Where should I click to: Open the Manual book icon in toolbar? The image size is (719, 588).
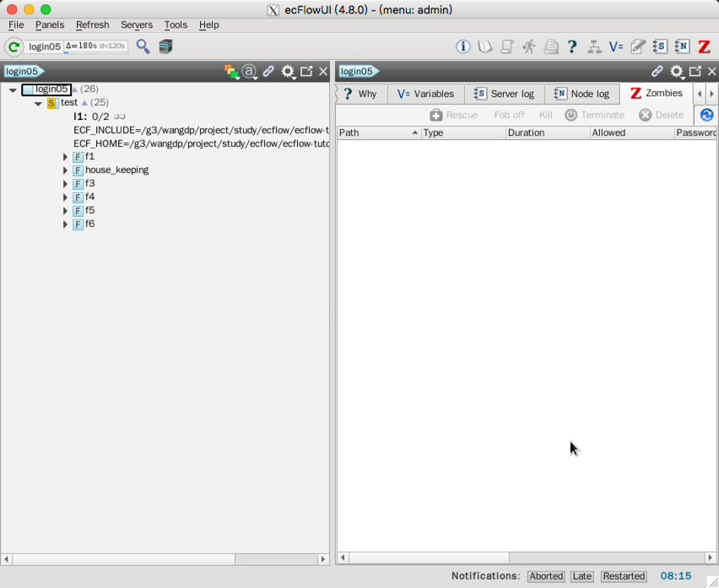pos(484,46)
